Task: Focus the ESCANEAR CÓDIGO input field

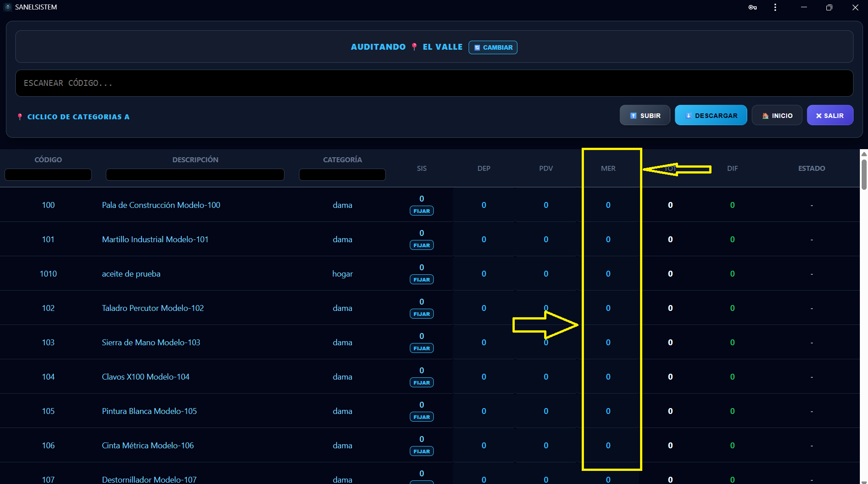Action: [x=434, y=83]
